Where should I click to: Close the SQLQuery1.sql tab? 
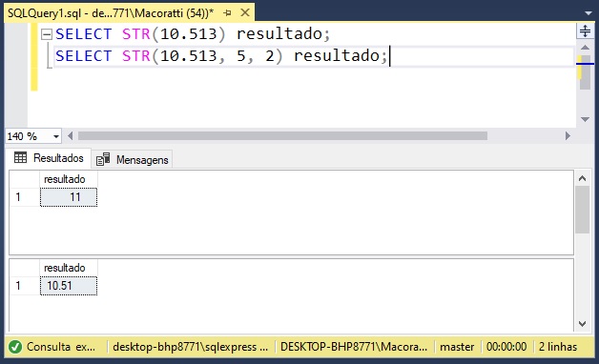pyautogui.click(x=245, y=13)
